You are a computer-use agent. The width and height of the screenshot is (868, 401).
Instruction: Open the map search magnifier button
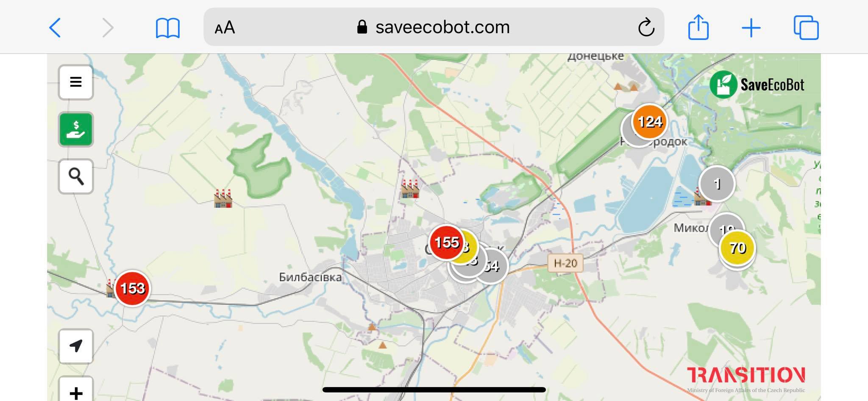[76, 176]
